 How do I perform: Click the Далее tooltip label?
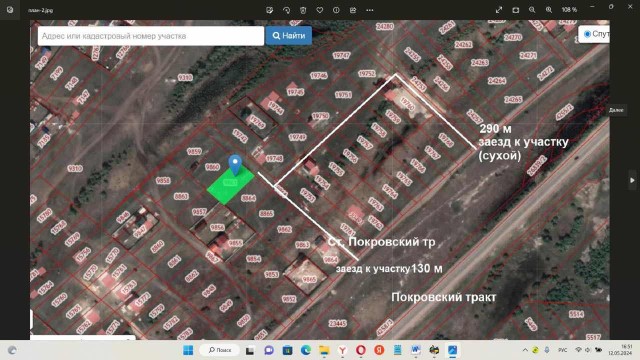click(616, 110)
